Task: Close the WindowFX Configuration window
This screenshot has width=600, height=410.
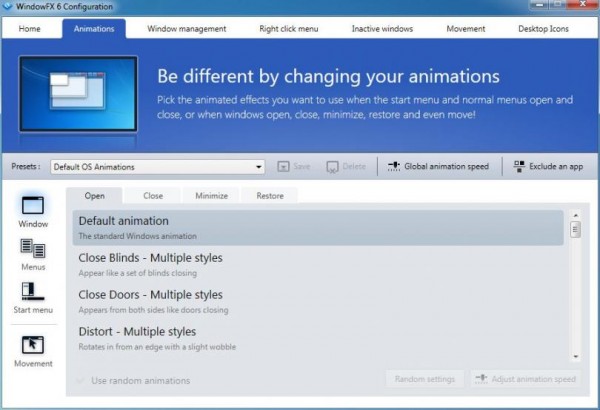Action: 582,4
